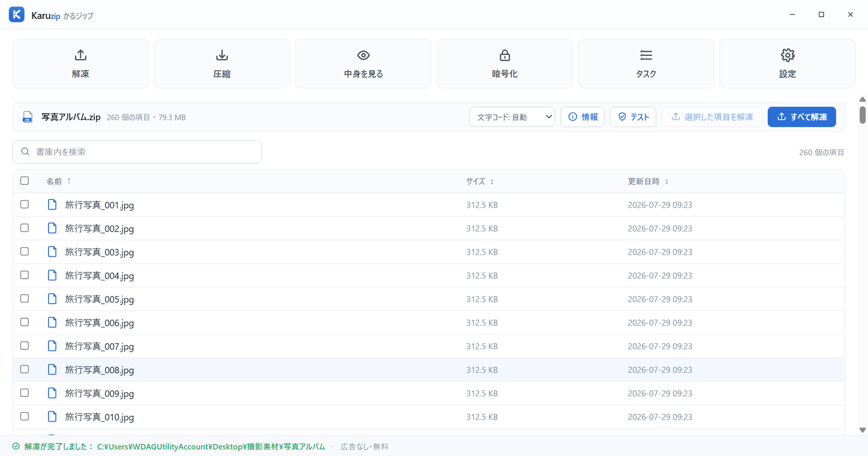
Task: Click the file icon of 旅行写真_003.jpg
Action: click(52, 252)
